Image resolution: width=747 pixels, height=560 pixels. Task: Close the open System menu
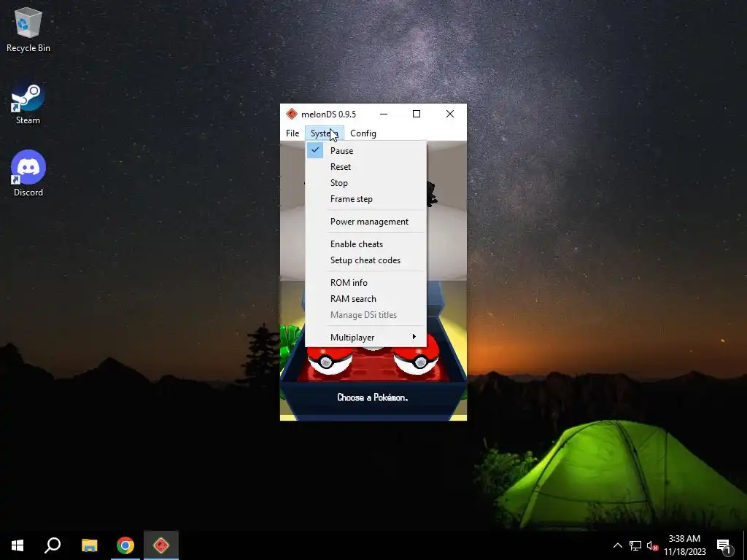[x=325, y=133]
